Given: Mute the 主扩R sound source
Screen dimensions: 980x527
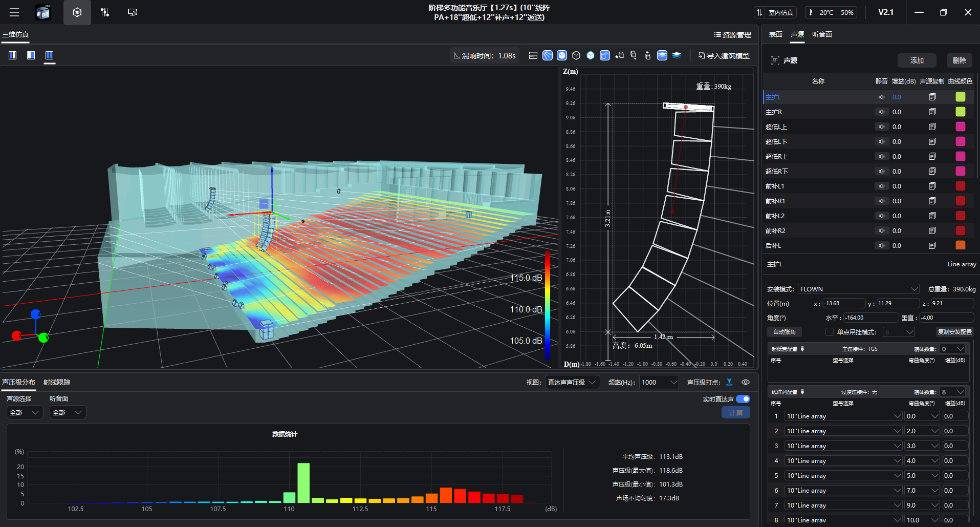Looking at the screenshot, I should click(882, 112).
